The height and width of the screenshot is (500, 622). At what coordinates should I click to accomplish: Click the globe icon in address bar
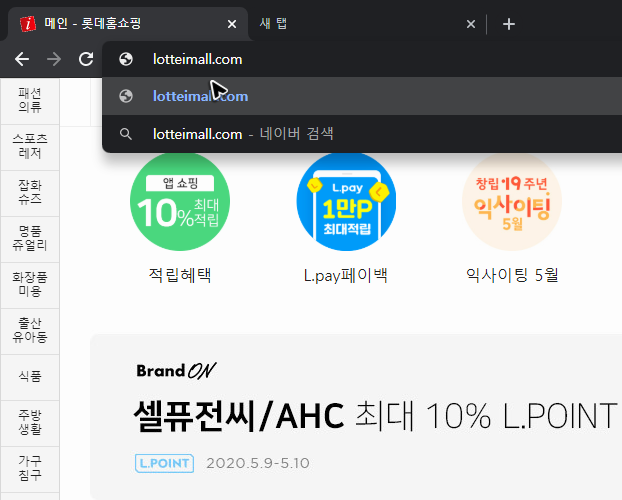[x=126, y=59]
